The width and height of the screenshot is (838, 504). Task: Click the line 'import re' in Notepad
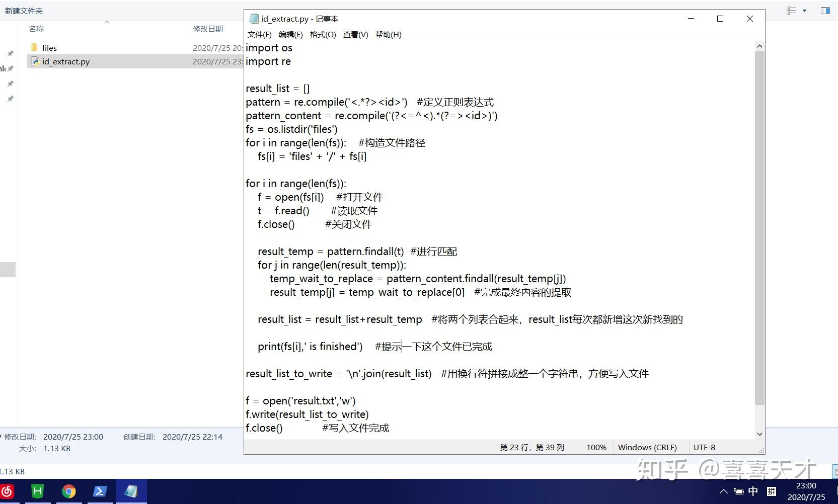pos(268,61)
